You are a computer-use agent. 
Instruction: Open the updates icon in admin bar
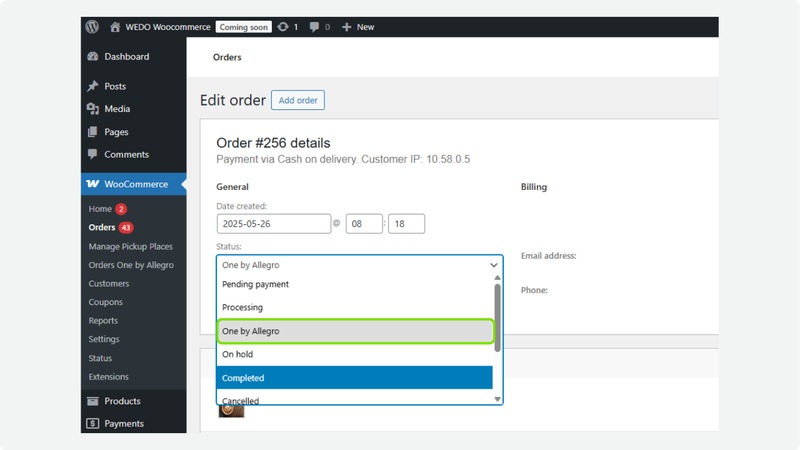tap(282, 27)
